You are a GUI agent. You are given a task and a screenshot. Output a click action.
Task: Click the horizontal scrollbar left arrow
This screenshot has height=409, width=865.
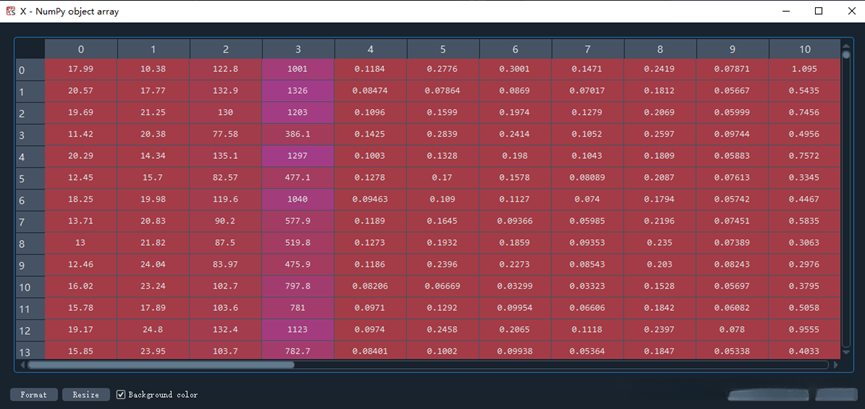[22, 365]
